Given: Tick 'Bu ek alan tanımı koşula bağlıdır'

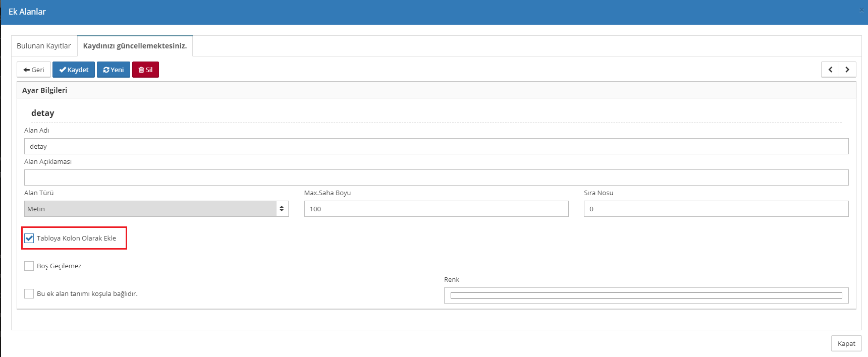Looking at the screenshot, I should click(x=29, y=293).
